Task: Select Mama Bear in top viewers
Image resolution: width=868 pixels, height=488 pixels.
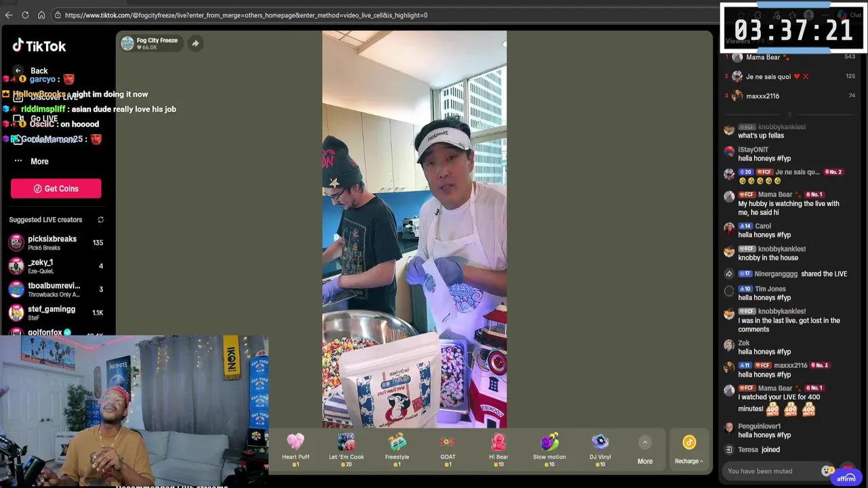Action: click(791, 58)
